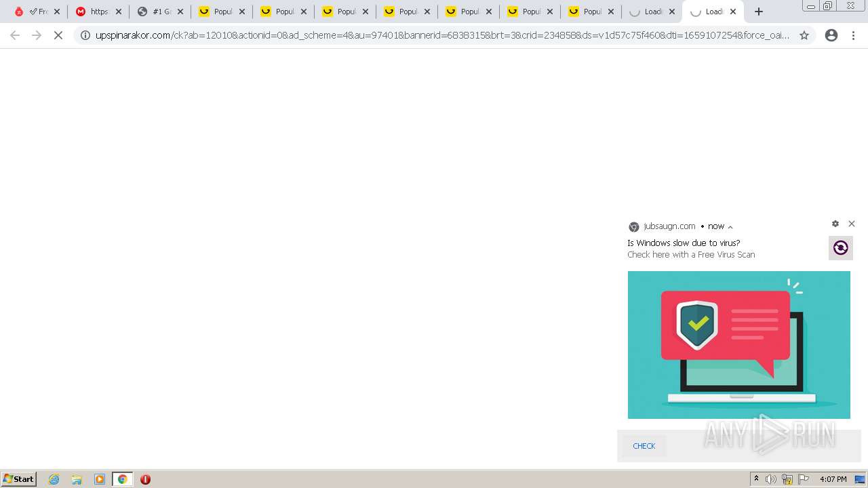
Task: Click 'Check here with a Free Virus Scan'
Action: [x=691, y=255]
